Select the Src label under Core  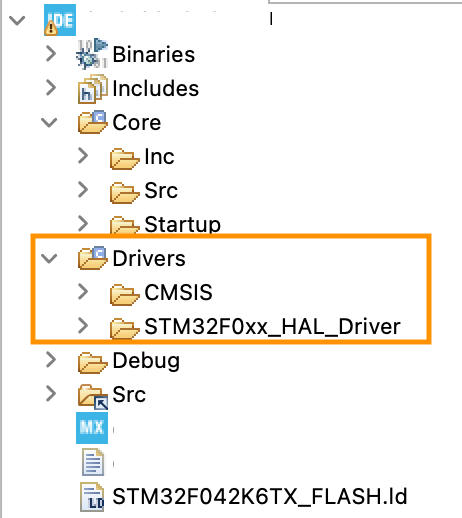[161, 190]
